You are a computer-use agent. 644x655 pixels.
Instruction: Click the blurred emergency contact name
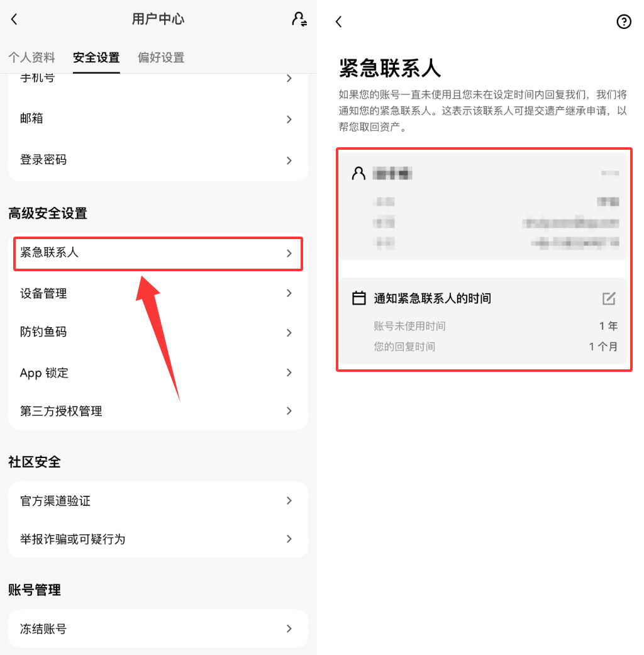[393, 173]
